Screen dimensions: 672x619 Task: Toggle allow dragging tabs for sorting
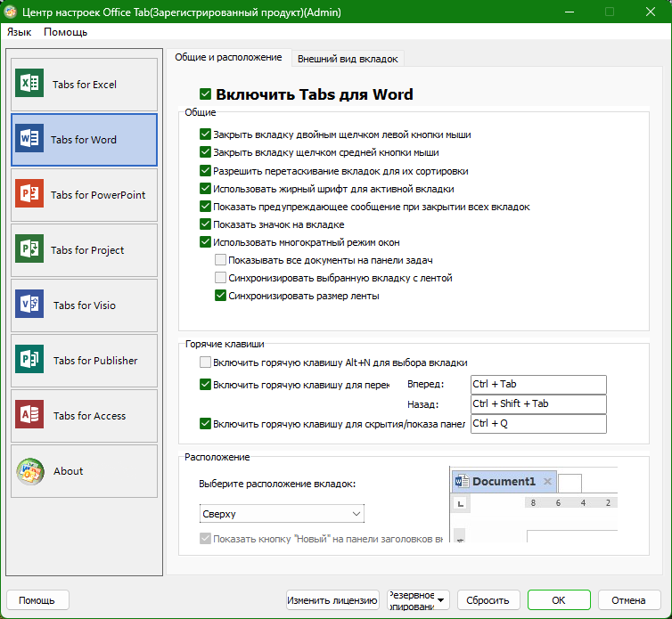click(x=205, y=171)
